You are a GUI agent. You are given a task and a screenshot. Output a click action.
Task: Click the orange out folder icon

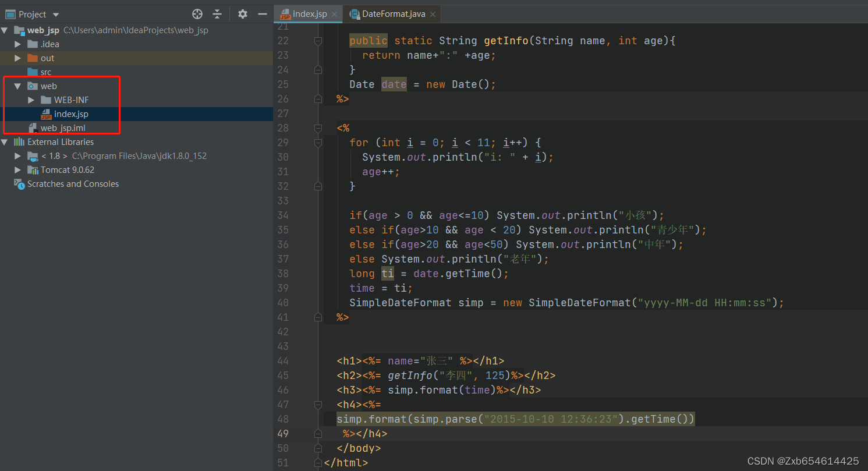point(33,58)
